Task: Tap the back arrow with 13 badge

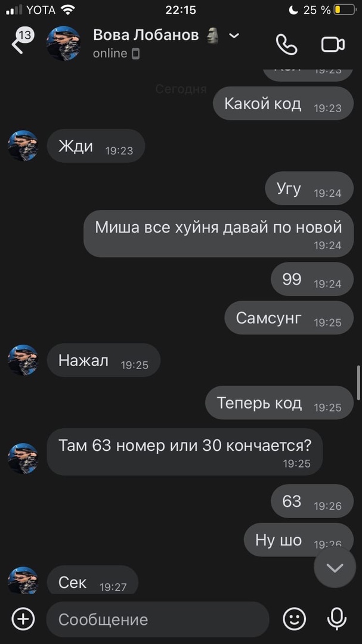Action: (21, 41)
